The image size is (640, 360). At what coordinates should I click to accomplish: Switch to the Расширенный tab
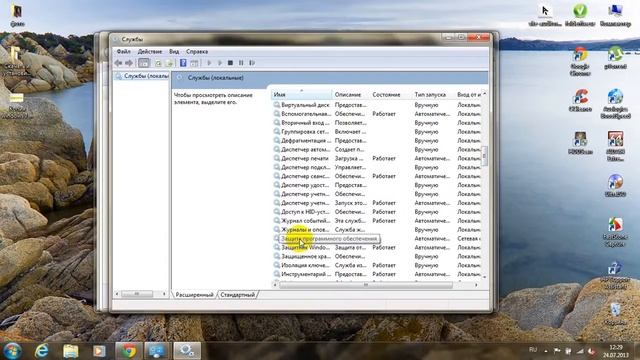pos(194,295)
